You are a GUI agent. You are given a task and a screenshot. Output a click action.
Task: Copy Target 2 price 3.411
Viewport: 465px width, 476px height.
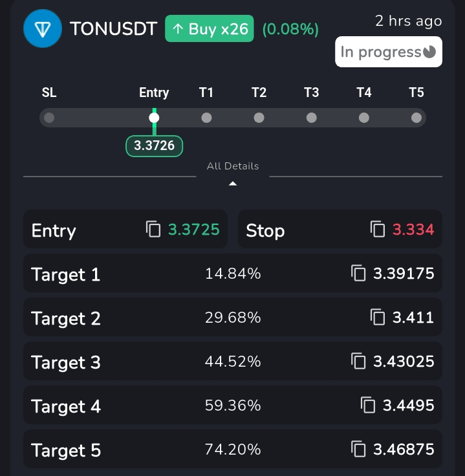point(378,317)
